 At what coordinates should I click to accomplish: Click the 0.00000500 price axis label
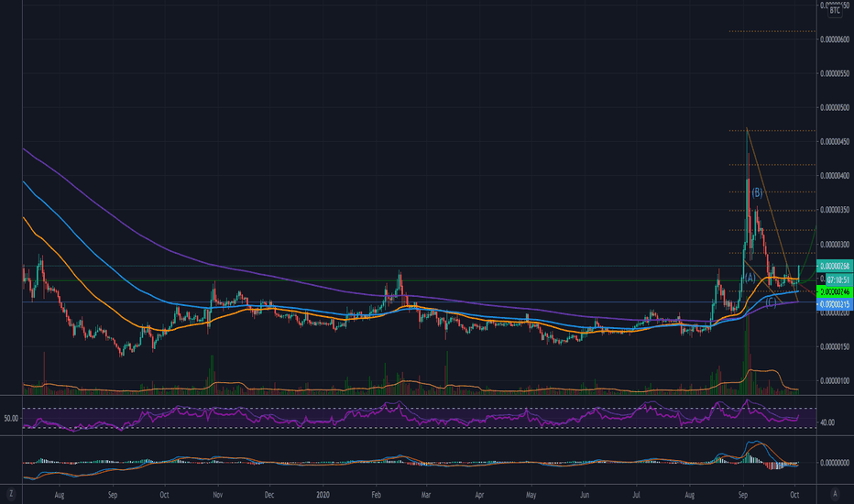coord(835,107)
